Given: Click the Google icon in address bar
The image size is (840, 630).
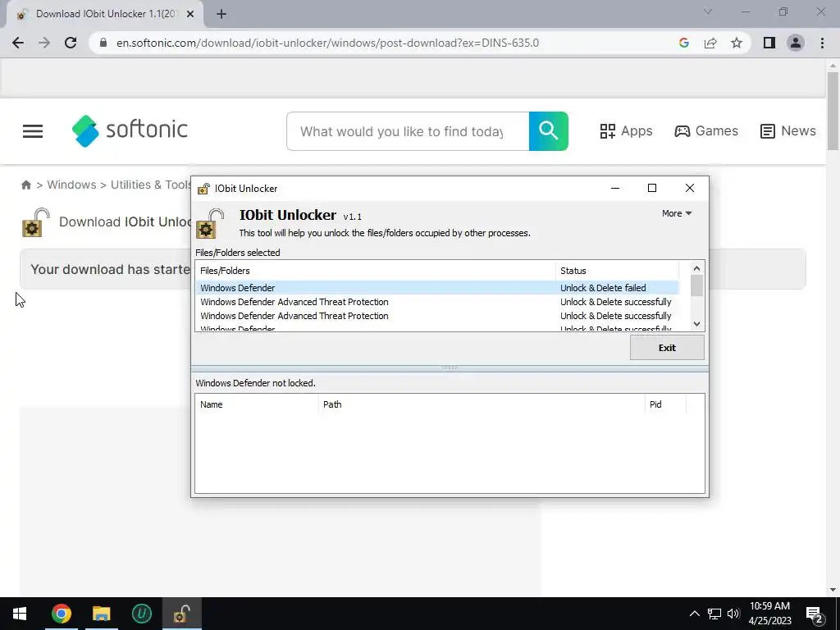Looking at the screenshot, I should coord(683,43).
